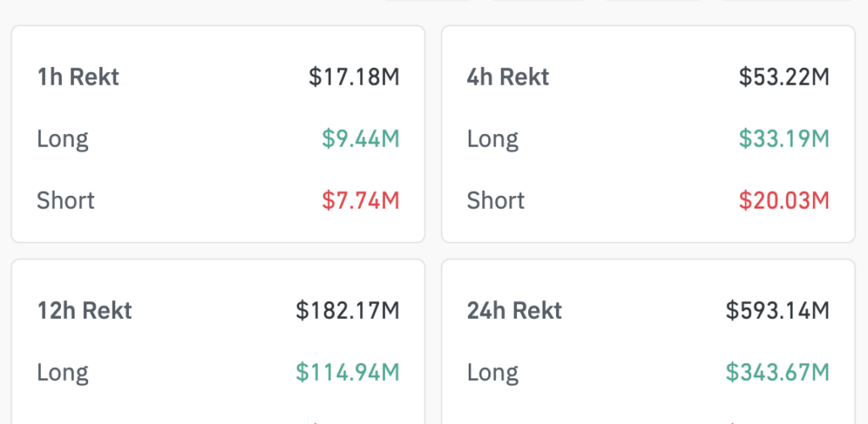Screen dimensions: 868x424
Task: Click the 12h Rekt card title
Action: coord(85,310)
